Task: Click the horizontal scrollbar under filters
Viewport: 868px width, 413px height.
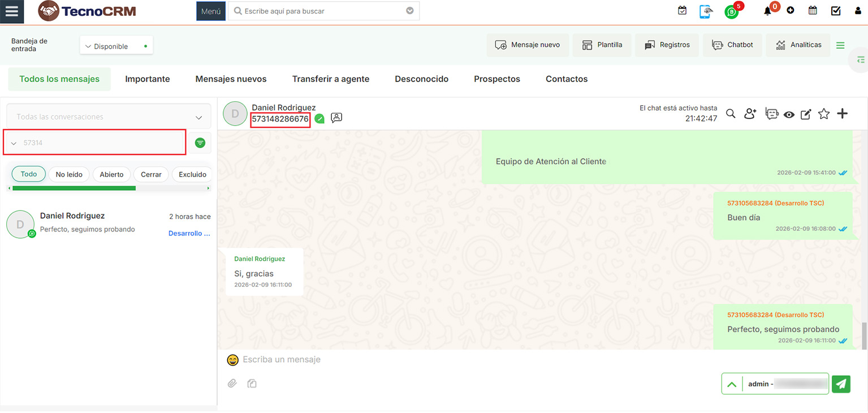Action: click(74, 188)
